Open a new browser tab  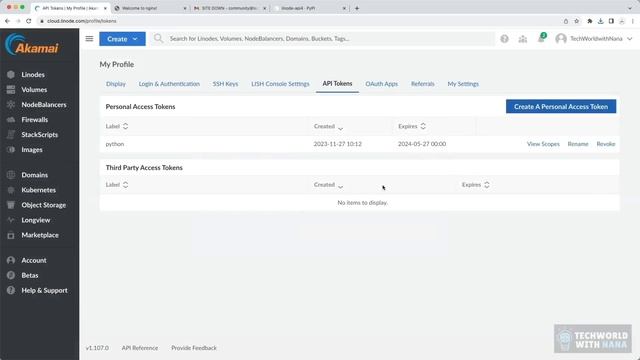tap(357, 8)
